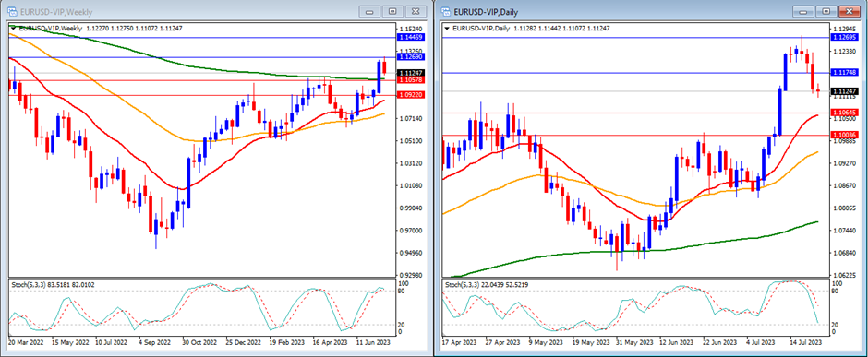Click the 31 May 2023 date label

635,342
